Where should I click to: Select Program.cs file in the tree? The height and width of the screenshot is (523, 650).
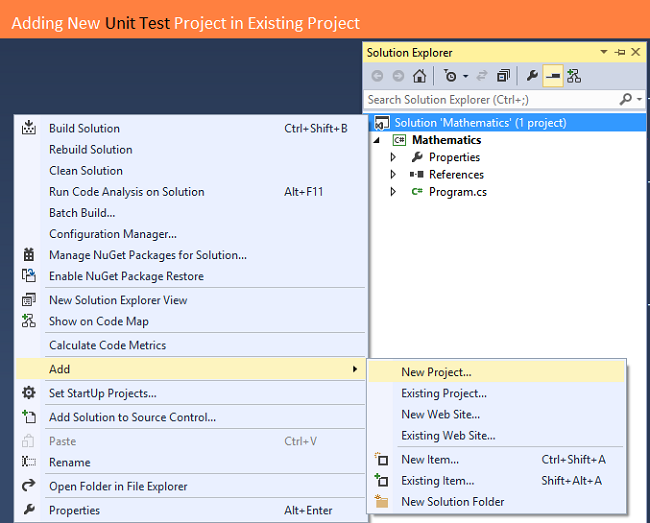tap(457, 192)
